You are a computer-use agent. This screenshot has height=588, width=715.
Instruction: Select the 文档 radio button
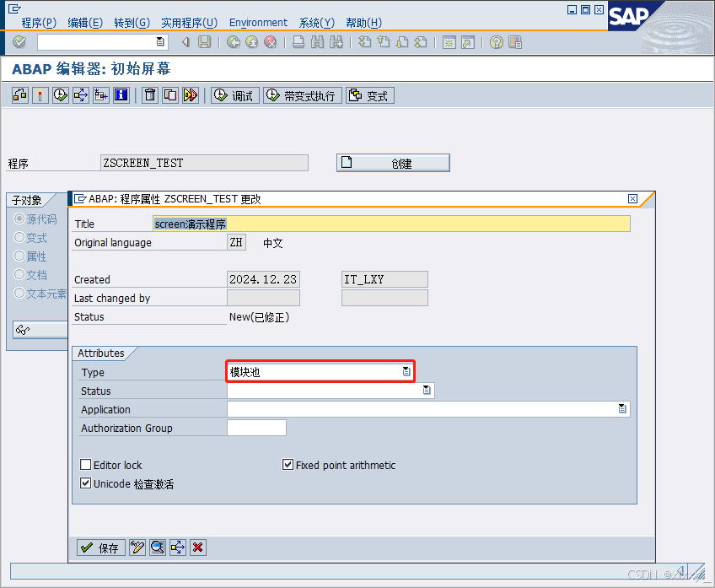tap(19, 275)
